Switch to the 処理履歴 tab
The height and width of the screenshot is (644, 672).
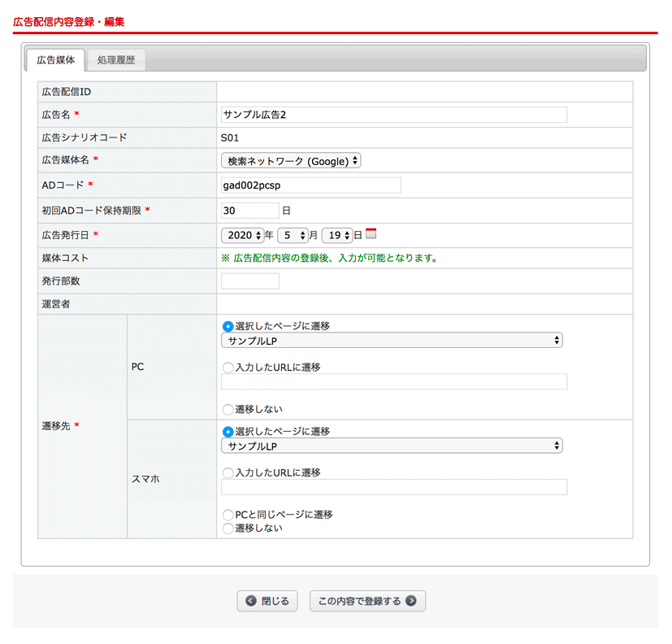pyautogui.click(x=115, y=60)
